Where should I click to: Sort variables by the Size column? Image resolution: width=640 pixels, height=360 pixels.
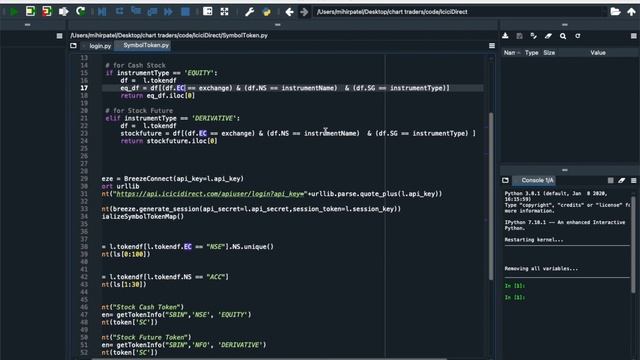(549, 53)
